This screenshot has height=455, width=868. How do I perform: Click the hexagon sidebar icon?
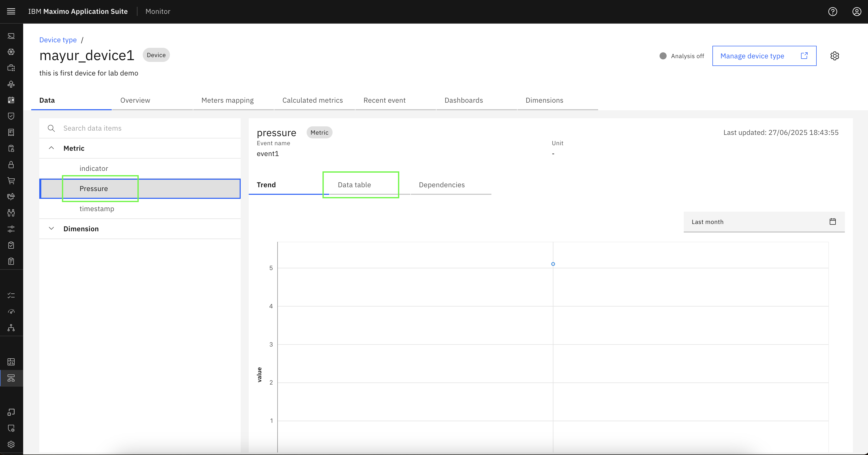(11, 52)
